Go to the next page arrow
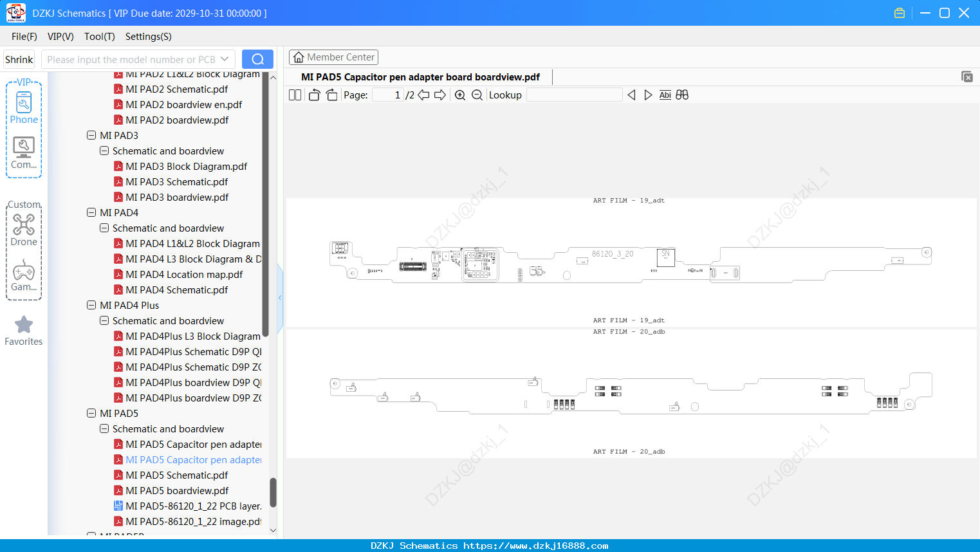Screen dimensions: 980x552 pos(440,95)
